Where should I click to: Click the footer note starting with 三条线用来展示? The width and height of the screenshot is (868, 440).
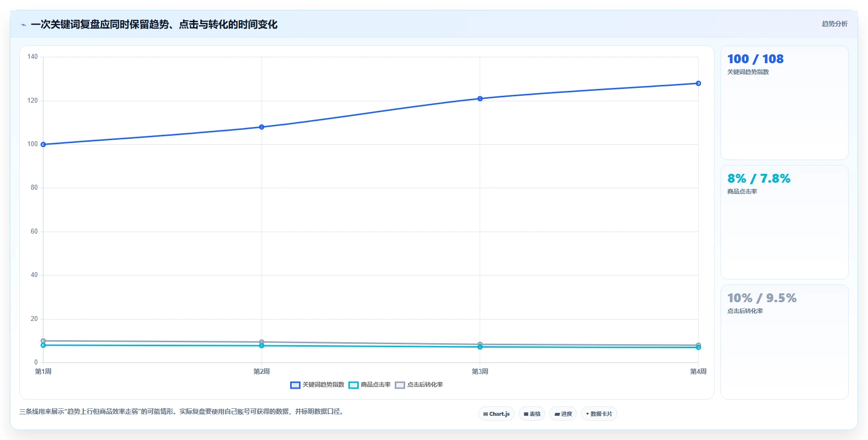coord(181,411)
